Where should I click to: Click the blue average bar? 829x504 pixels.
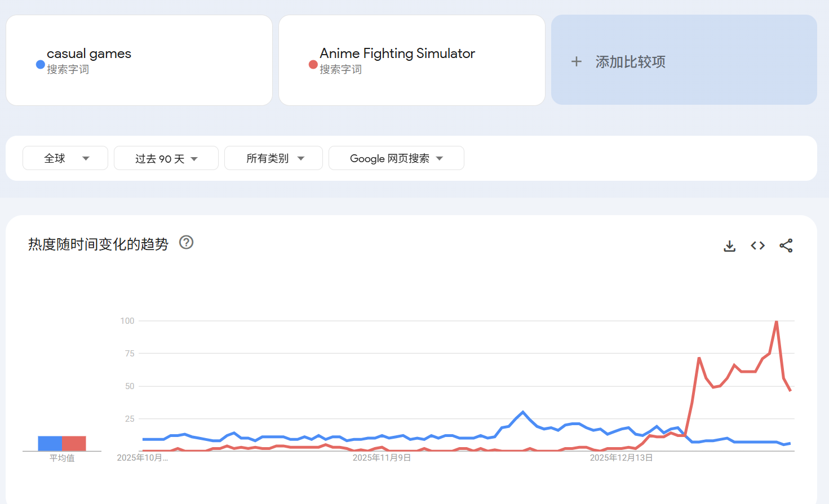click(x=50, y=443)
